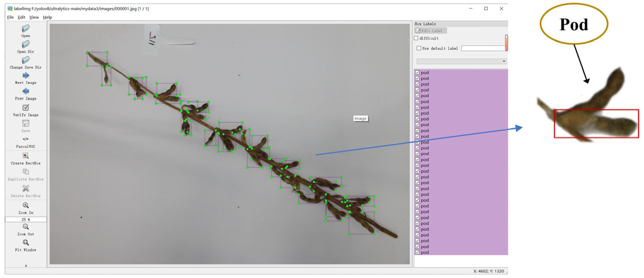Click the Fit Window icon
This screenshot has width=644, height=278.
(x=25, y=242)
